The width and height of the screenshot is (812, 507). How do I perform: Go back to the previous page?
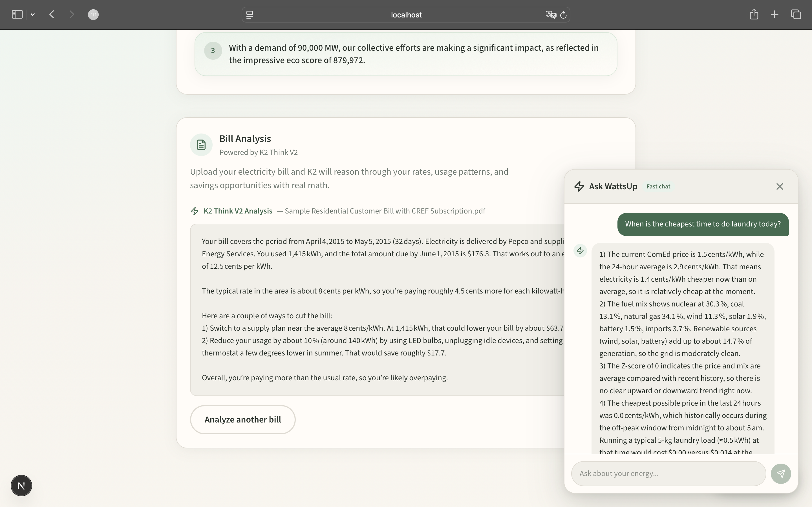click(52, 14)
